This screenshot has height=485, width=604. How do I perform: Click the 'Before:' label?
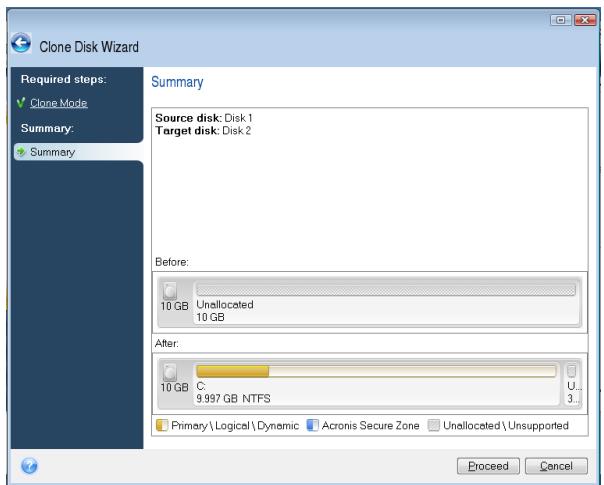click(172, 262)
